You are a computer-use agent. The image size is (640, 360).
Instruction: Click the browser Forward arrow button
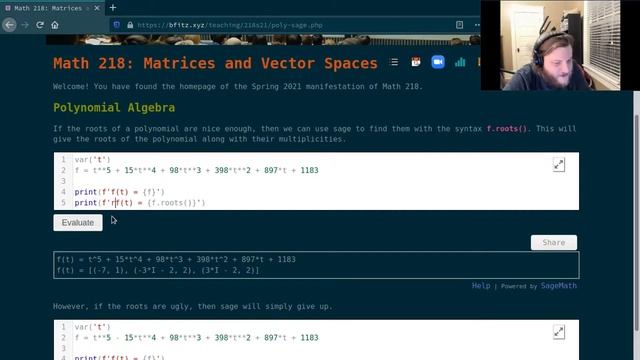coord(25,25)
